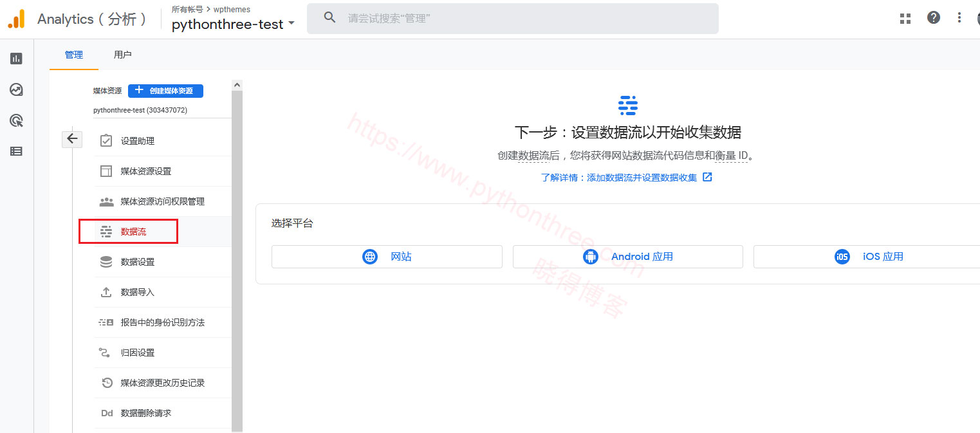Viewport: 980px width, 433px height.
Task: Click the Google Analytics logo
Action: 16,19
